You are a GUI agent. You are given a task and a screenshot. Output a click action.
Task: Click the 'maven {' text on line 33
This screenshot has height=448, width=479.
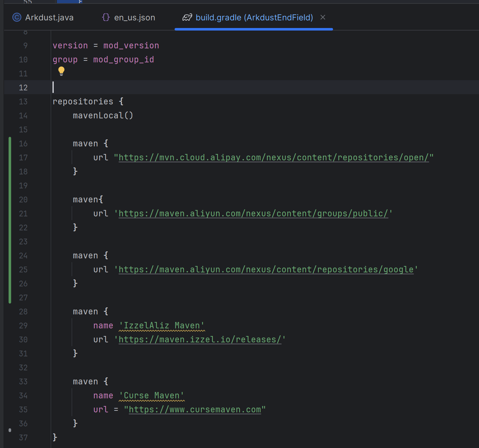pyautogui.click(x=90, y=381)
